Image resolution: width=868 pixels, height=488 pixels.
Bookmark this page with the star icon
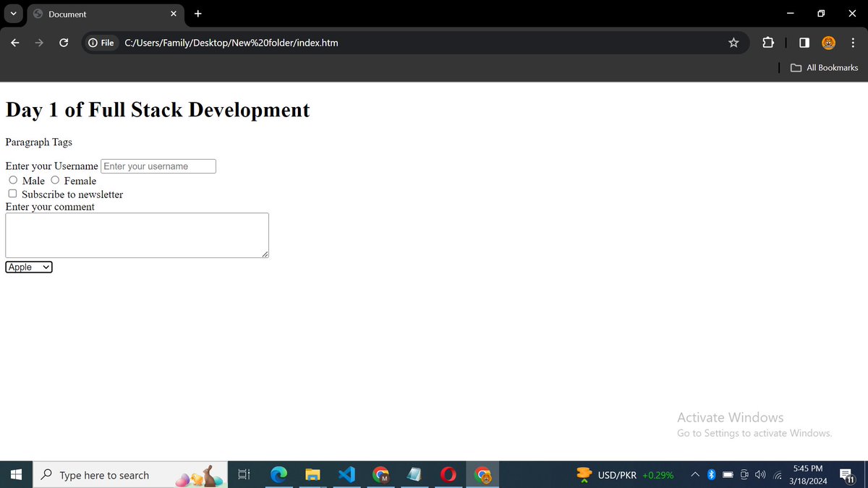733,43
